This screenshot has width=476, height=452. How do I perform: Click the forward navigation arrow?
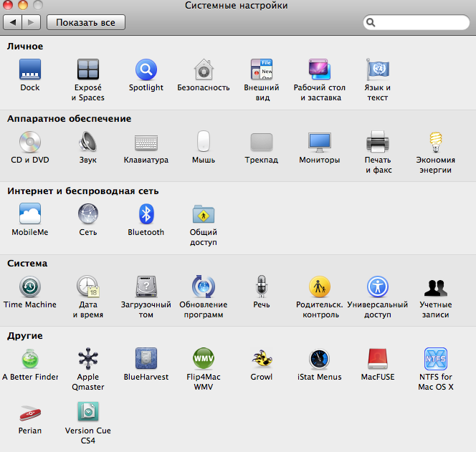click(x=32, y=23)
